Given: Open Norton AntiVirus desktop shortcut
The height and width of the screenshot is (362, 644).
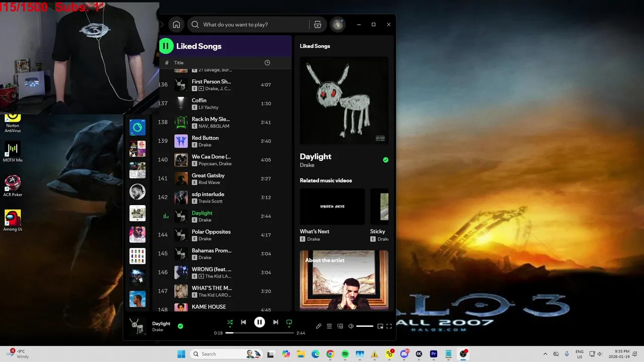Looking at the screenshot, I should 13,123.
